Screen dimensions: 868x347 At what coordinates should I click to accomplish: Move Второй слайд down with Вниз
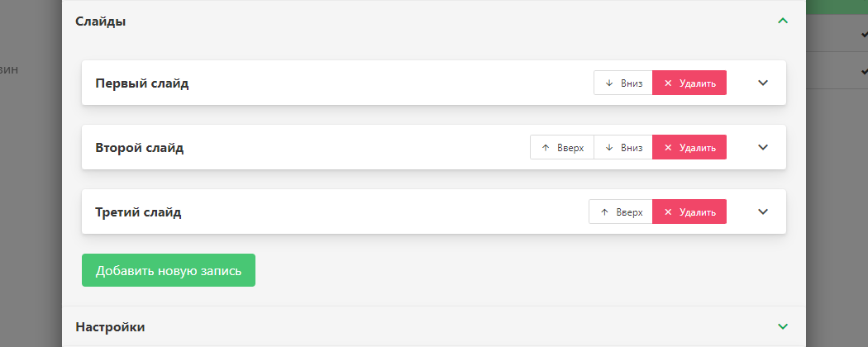pos(623,147)
